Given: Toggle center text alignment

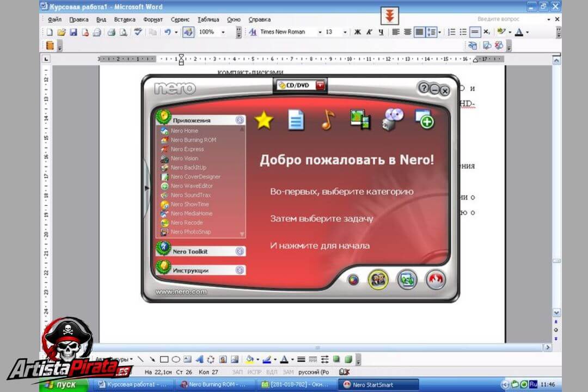Looking at the screenshot, I should click(x=408, y=32).
